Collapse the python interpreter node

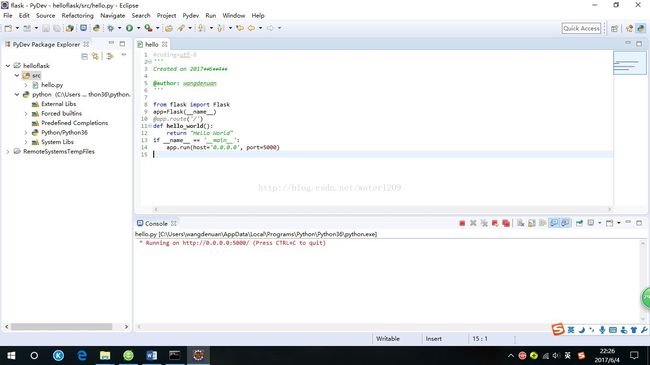click(x=17, y=95)
